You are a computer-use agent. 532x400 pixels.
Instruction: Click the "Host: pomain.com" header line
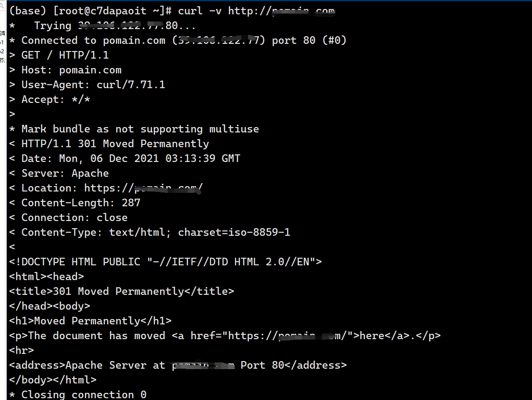(71, 70)
